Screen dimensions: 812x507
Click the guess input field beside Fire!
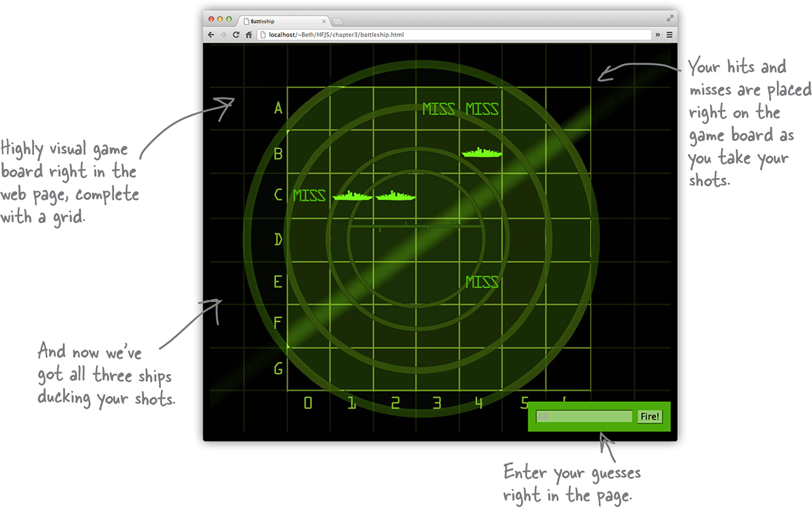pos(584,416)
